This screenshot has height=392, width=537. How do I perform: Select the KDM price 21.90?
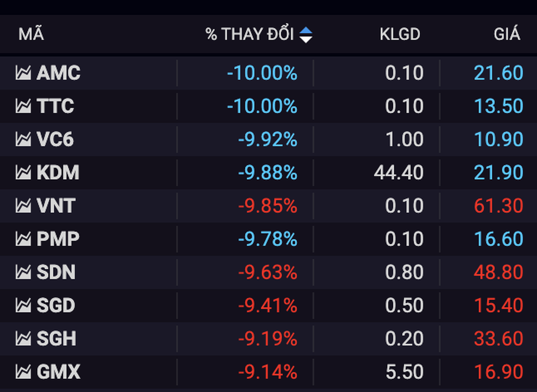[498, 173]
